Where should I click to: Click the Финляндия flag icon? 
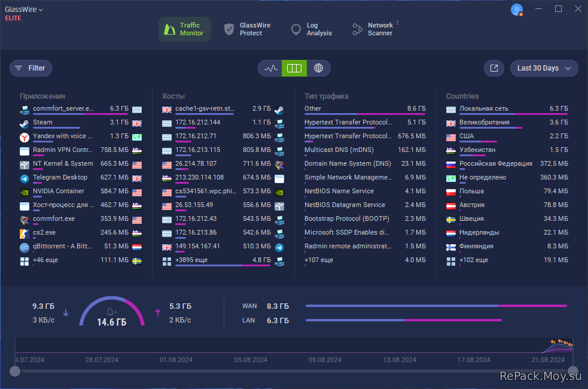coord(451,248)
